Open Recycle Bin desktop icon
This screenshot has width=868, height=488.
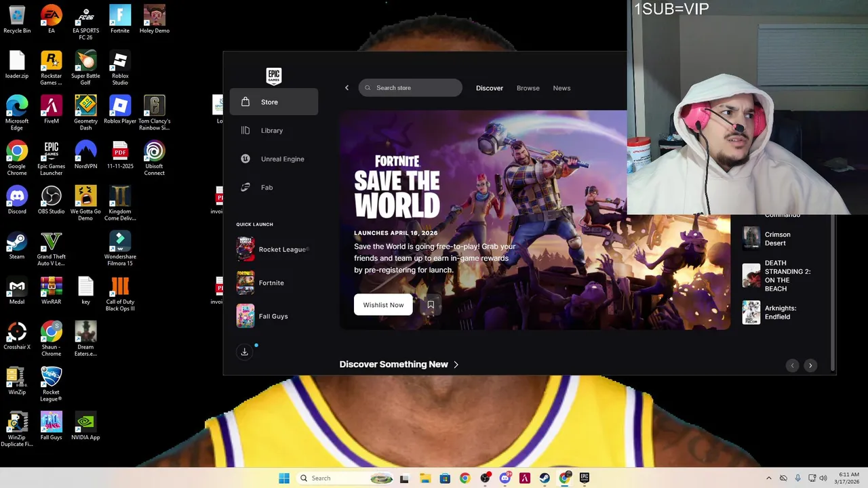(17, 20)
